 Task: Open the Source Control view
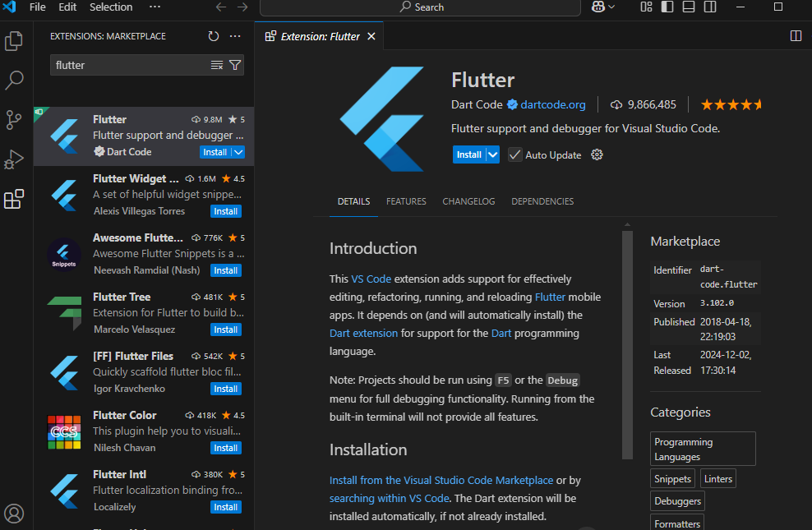tap(14, 120)
